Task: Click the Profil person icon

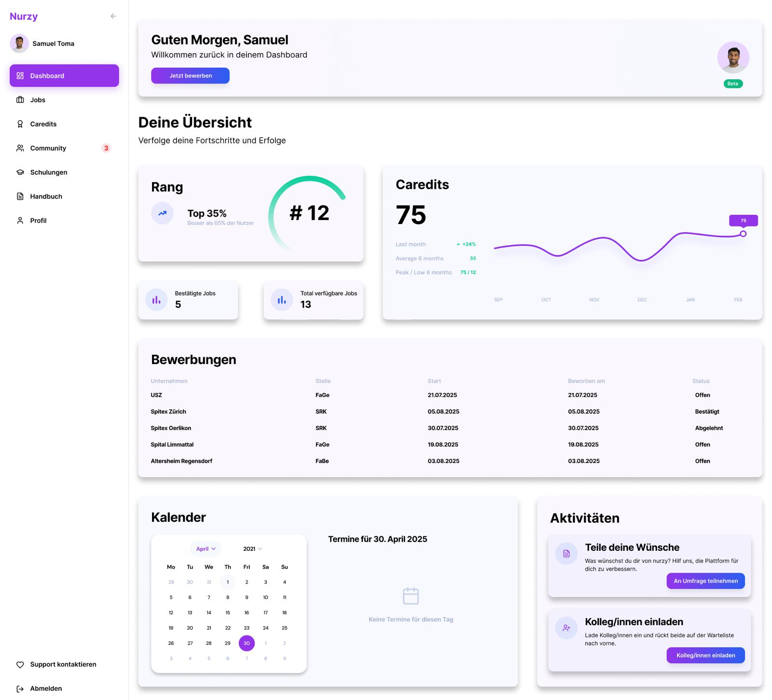Action: click(20, 221)
